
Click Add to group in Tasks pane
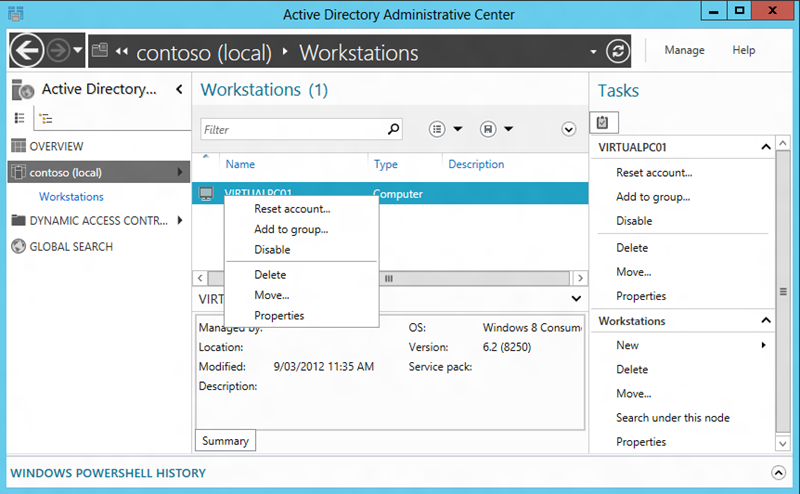coord(653,197)
